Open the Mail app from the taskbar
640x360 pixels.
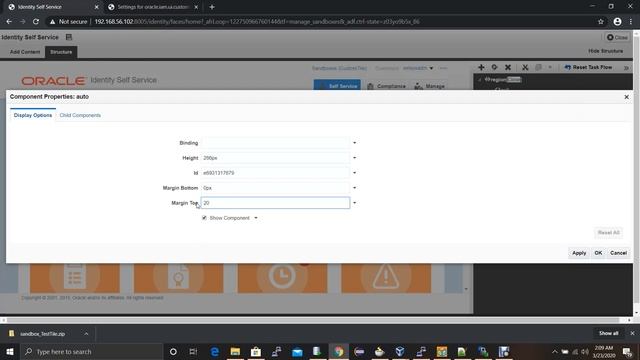(x=297, y=352)
